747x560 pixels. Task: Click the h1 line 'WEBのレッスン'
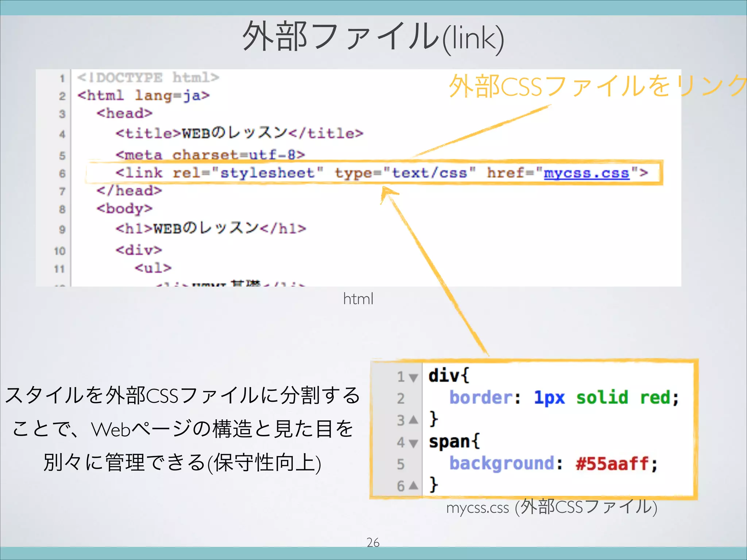coord(211,228)
